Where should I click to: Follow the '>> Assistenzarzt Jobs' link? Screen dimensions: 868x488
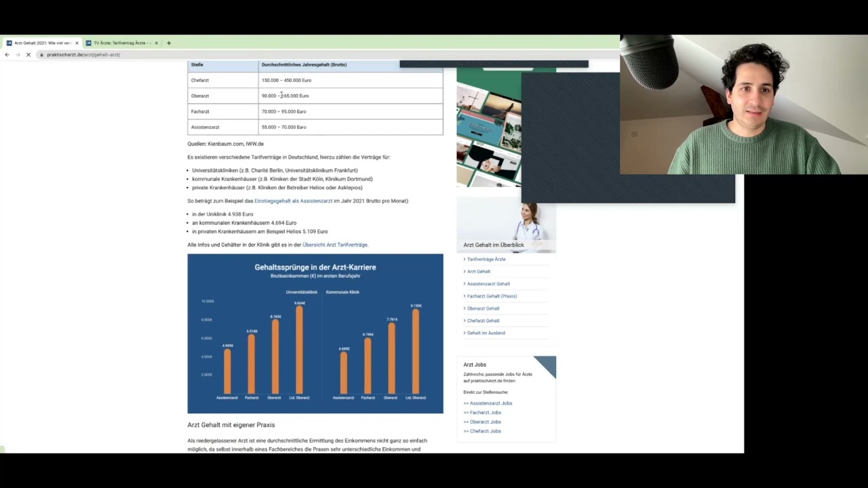tap(488, 403)
